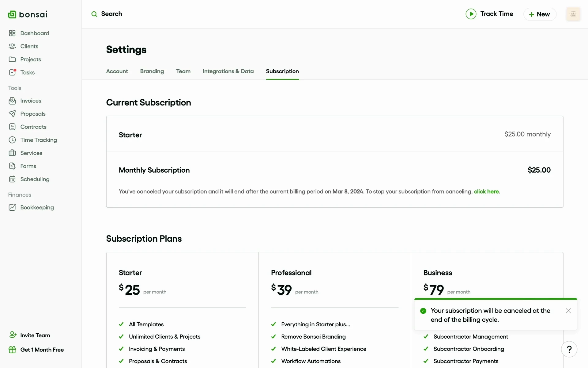The width and height of the screenshot is (588, 368).
Task: Click the gift icon for free month
Action: 12,350
